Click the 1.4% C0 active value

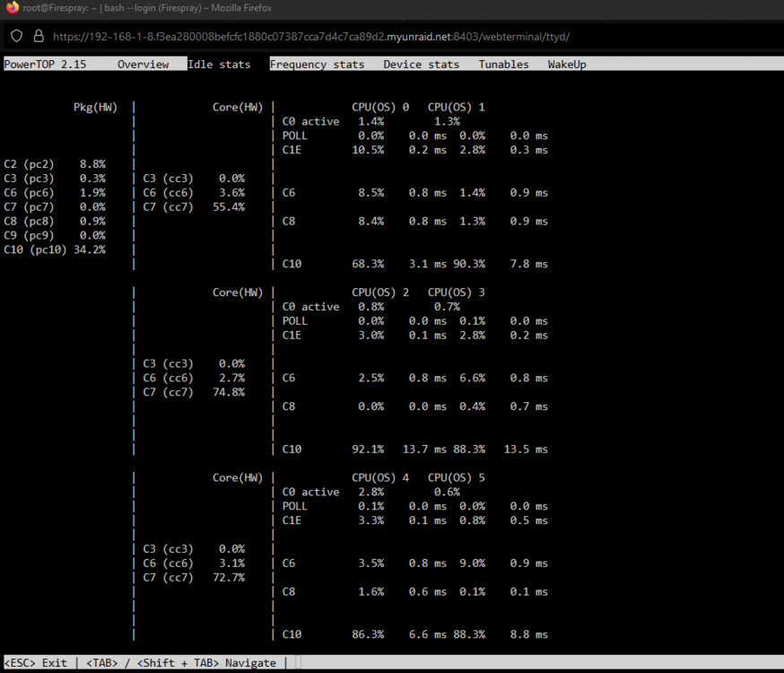click(x=371, y=121)
